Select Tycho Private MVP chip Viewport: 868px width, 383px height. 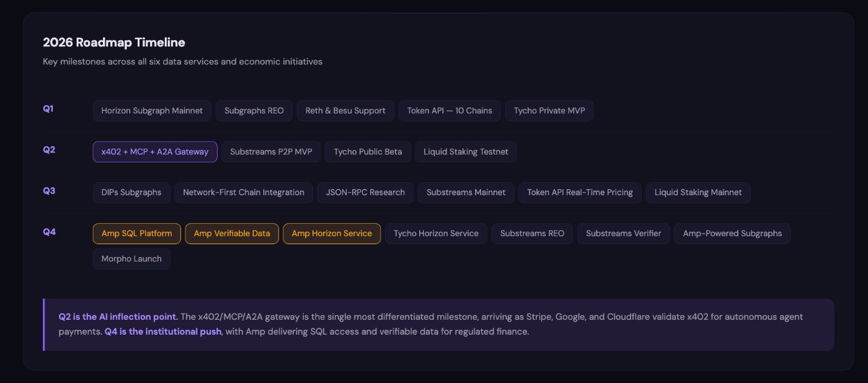coord(549,111)
